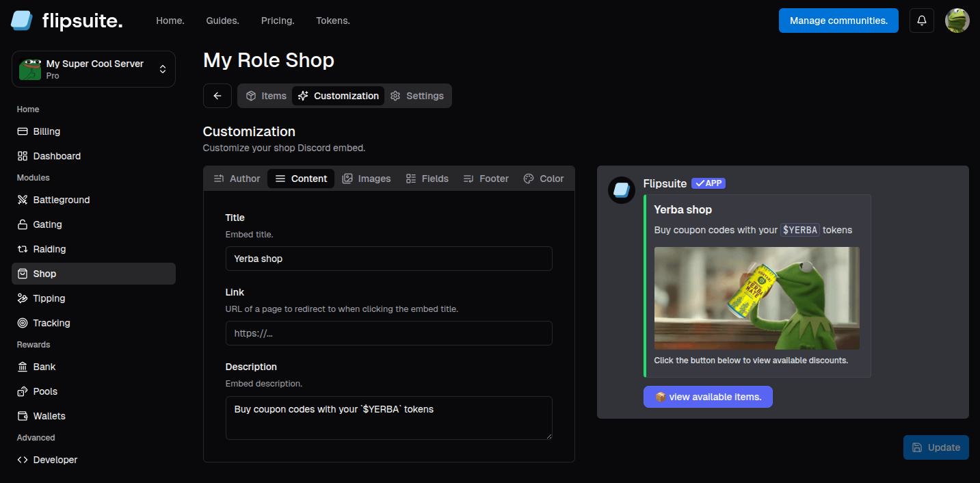980x483 pixels.
Task: Click the Developer code brackets icon
Action: coord(23,460)
